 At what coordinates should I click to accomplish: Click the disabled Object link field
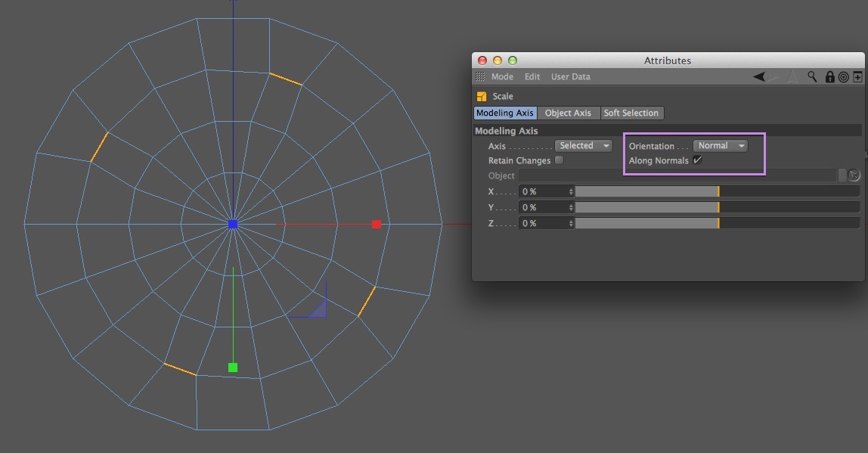[x=677, y=175]
